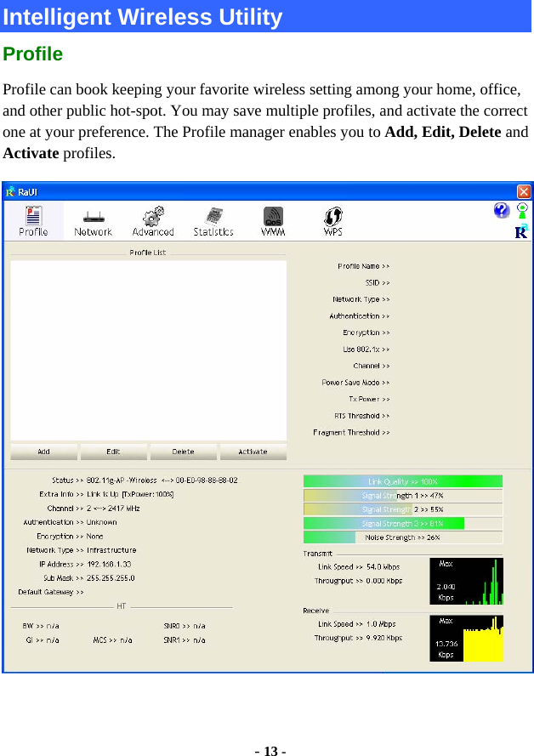Click the Profile Name >> label

[x=363, y=266]
